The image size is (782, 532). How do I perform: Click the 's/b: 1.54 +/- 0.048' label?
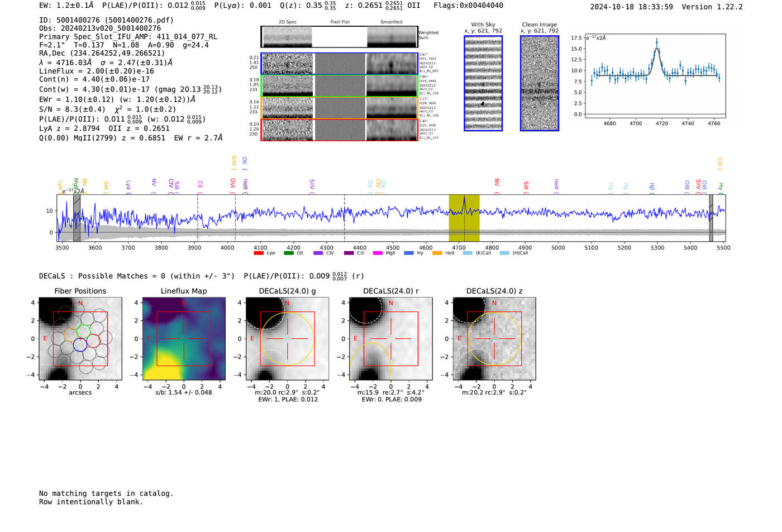pos(183,392)
